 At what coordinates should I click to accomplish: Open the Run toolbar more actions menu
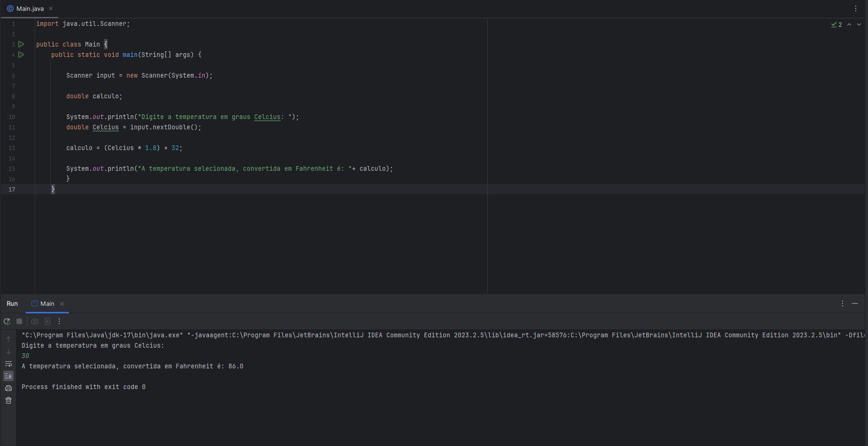point(59,321)
